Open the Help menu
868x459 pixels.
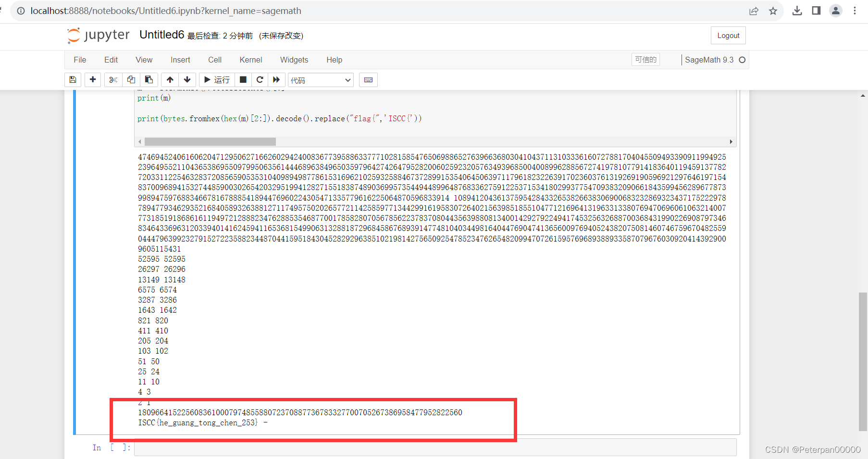pos(335,60)
